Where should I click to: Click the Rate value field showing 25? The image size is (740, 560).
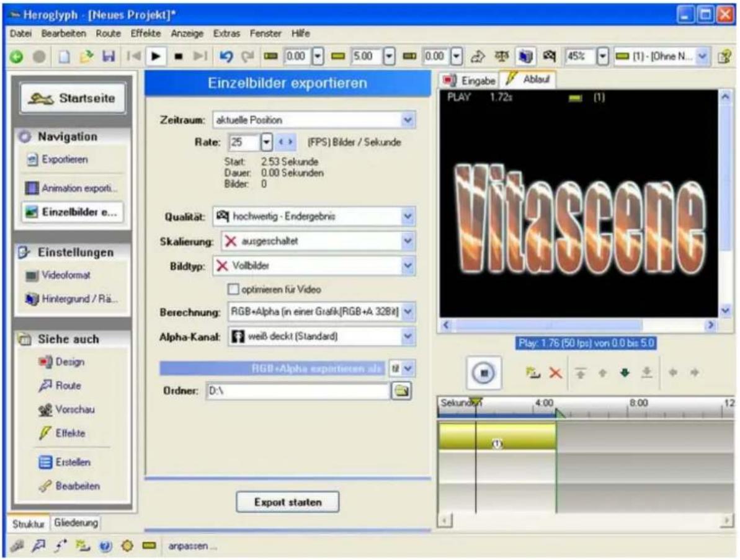[x=244, y=142]
